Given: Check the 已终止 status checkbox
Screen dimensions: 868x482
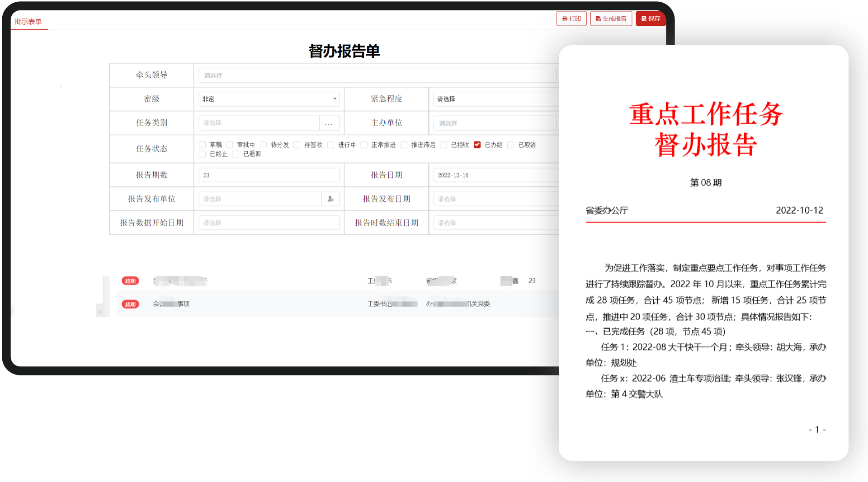Looking at the screenshot, I should pos(203,154).
